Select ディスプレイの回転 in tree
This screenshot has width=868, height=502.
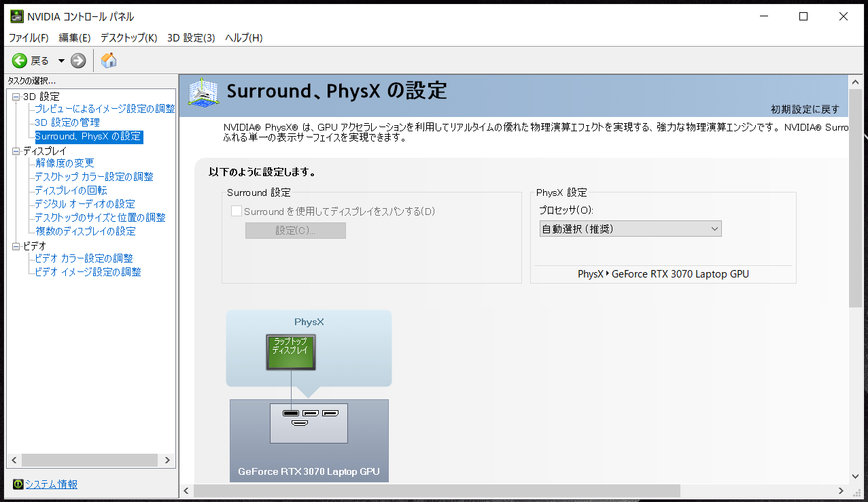71,190
